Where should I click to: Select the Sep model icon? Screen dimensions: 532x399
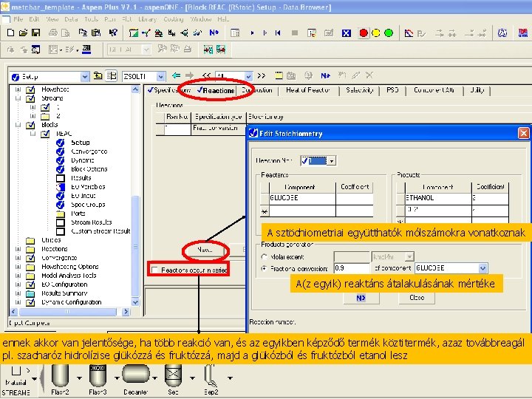(x=174, y=375)
